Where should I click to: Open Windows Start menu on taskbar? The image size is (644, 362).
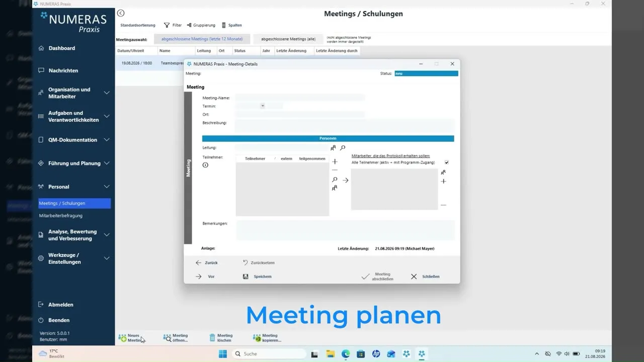(223, 354)
